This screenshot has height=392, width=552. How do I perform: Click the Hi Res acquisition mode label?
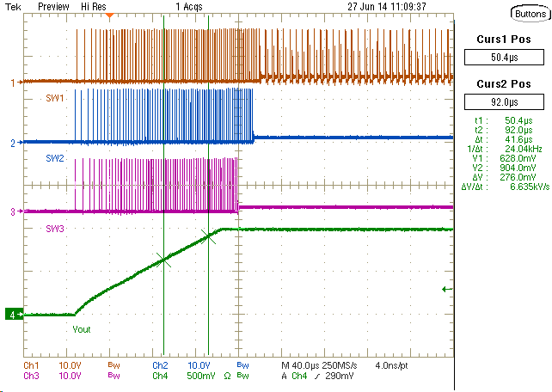tap(95, 6)
